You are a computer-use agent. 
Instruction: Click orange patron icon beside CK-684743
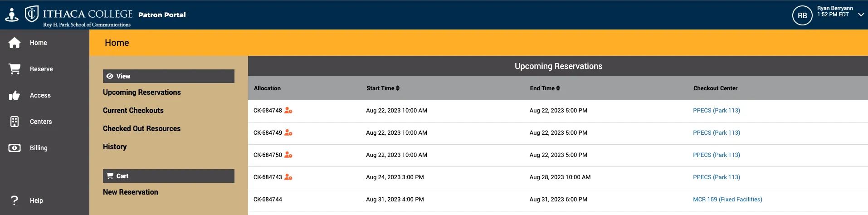tap(288, 177)
